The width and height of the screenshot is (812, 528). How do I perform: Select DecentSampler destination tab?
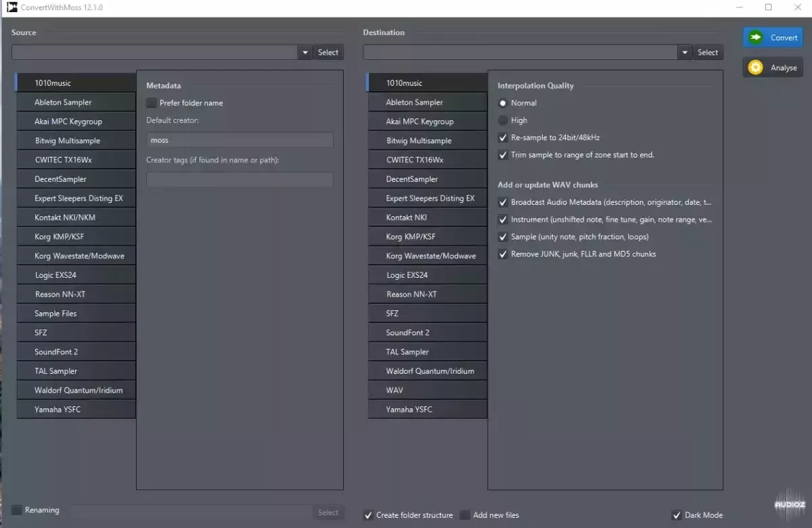[x=428, y=179]
